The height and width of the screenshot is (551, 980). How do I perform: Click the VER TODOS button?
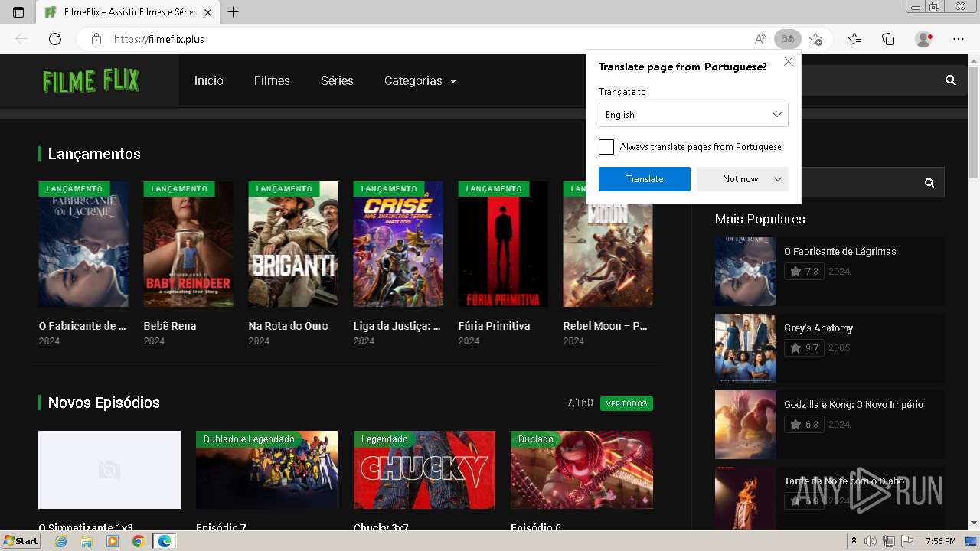click(626, 403)
